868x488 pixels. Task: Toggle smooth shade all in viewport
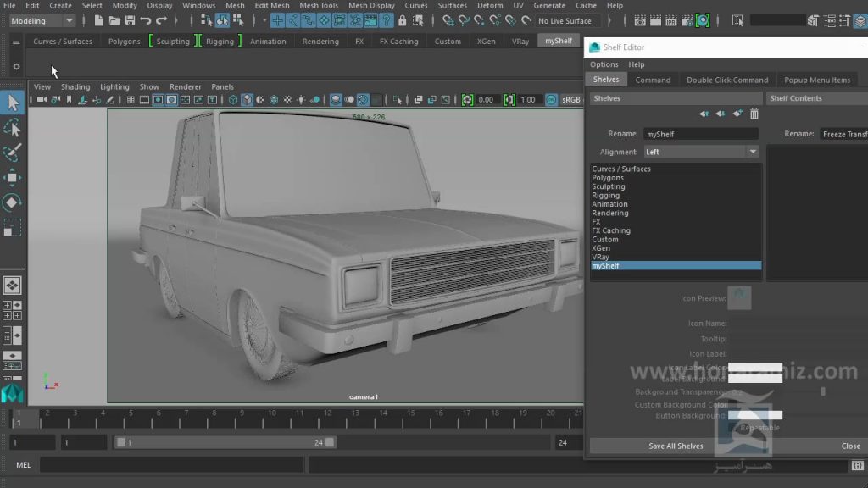[x=247, y=100]
